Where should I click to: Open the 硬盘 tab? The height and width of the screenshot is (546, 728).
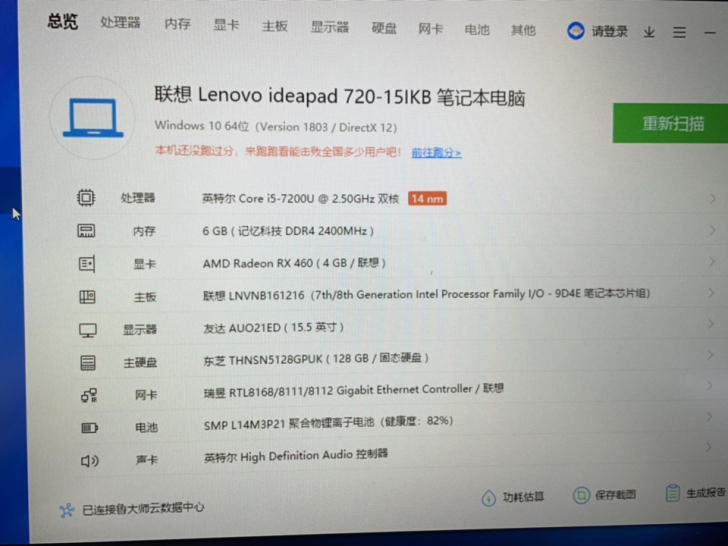click(384, 28)
